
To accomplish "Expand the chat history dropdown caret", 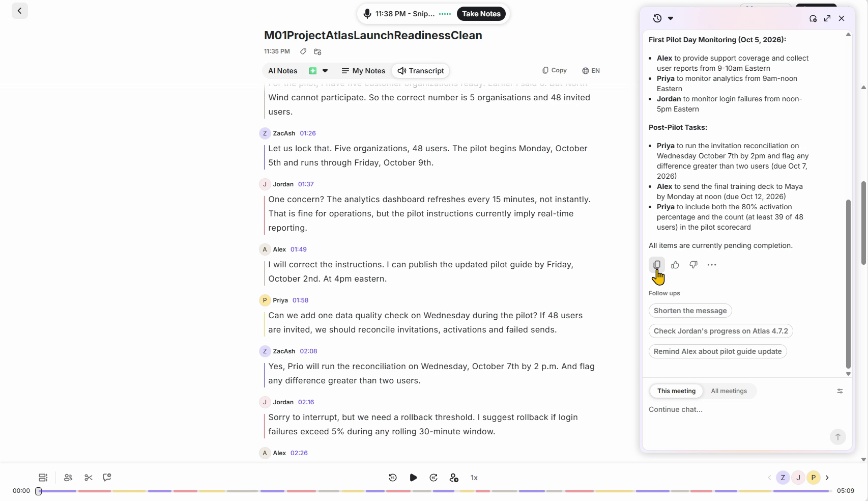I will point(671,18).
